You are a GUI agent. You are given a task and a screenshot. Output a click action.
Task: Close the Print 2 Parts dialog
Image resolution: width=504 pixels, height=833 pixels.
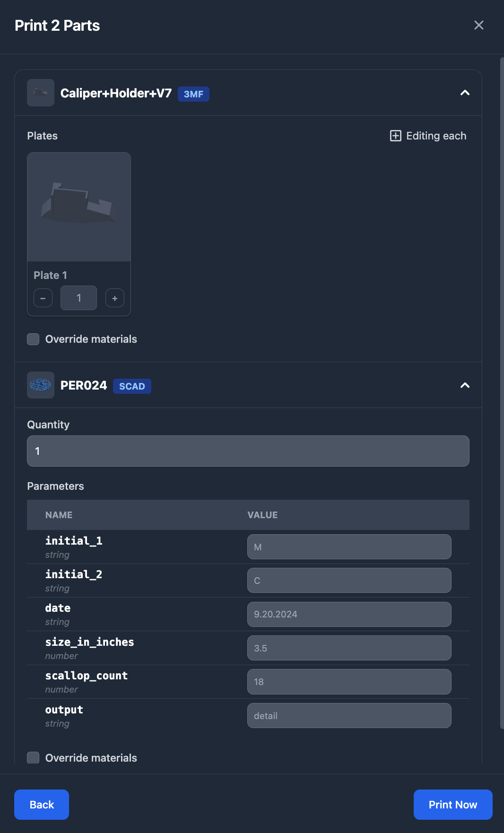pos(478,26)
